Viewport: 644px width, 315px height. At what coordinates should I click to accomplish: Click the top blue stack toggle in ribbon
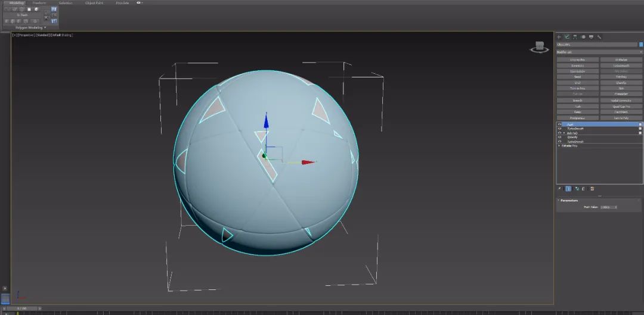coord(54,9)
